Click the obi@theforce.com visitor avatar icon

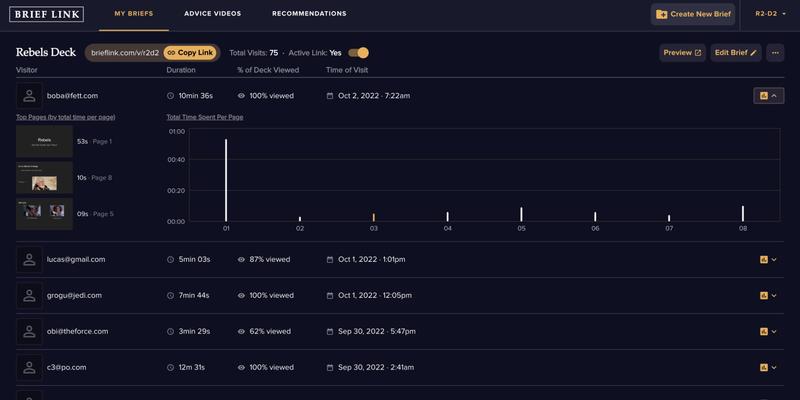click(29, 331)
